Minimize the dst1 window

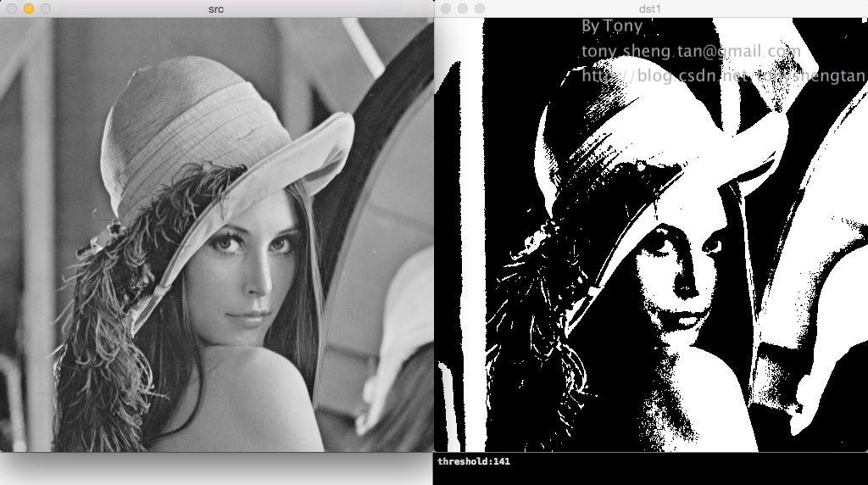click(463, 8)
